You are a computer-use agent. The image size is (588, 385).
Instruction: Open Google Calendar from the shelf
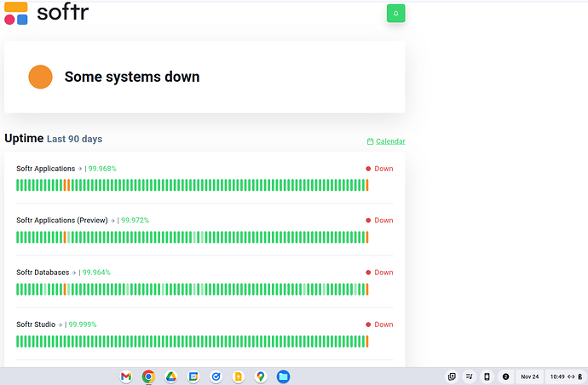coord(193,376)
